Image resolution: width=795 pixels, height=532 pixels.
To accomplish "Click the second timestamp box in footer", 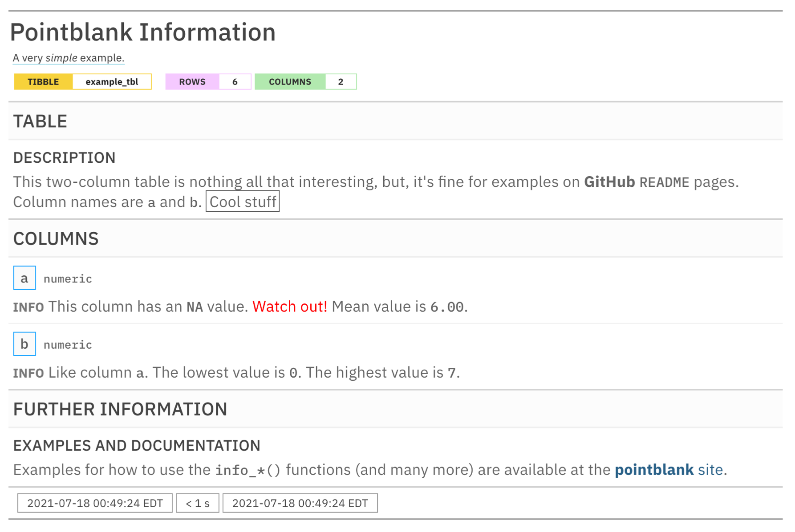I will click(300, 503).
